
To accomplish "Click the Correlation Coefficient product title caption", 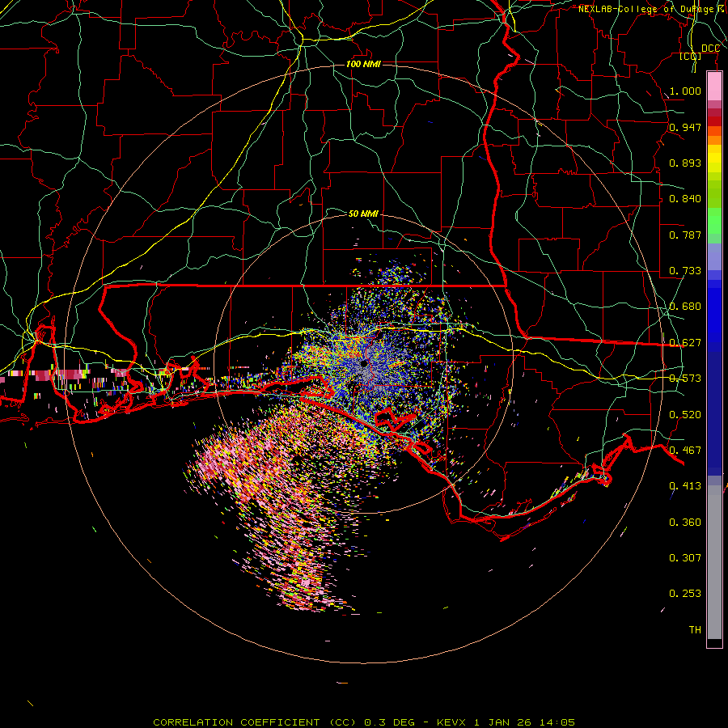I will [x=364, y=722].
